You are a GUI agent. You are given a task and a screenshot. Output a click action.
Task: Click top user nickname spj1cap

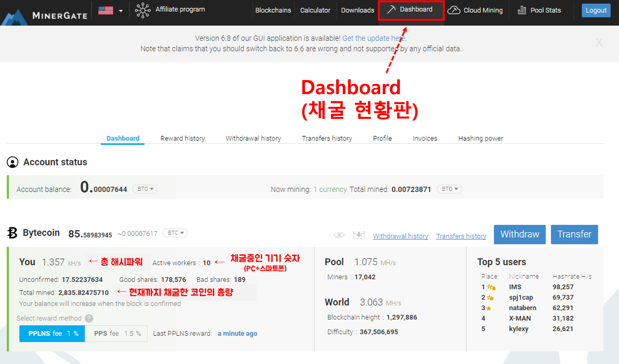(521, 297)
